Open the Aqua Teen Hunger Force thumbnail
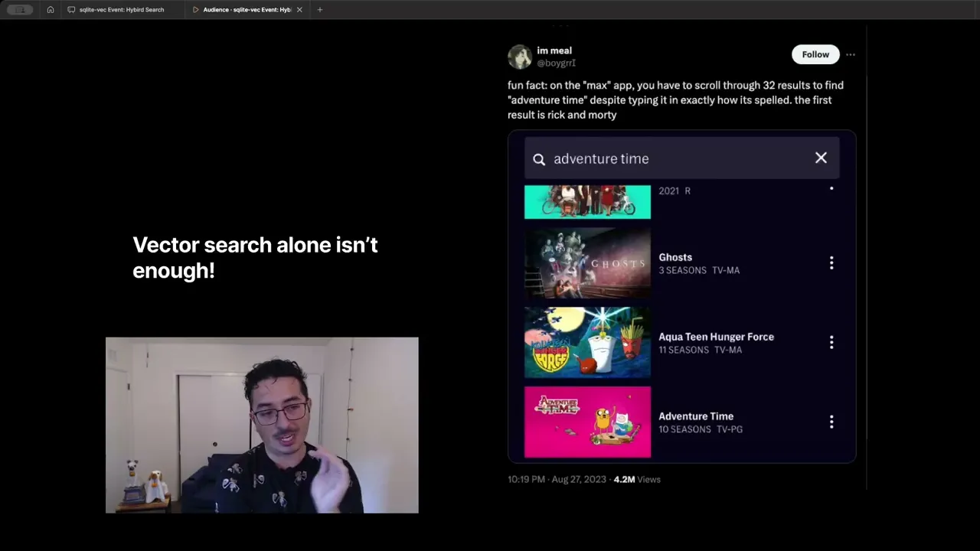The width and height of the screenshot is (980, 551). (x=587, y=343)
